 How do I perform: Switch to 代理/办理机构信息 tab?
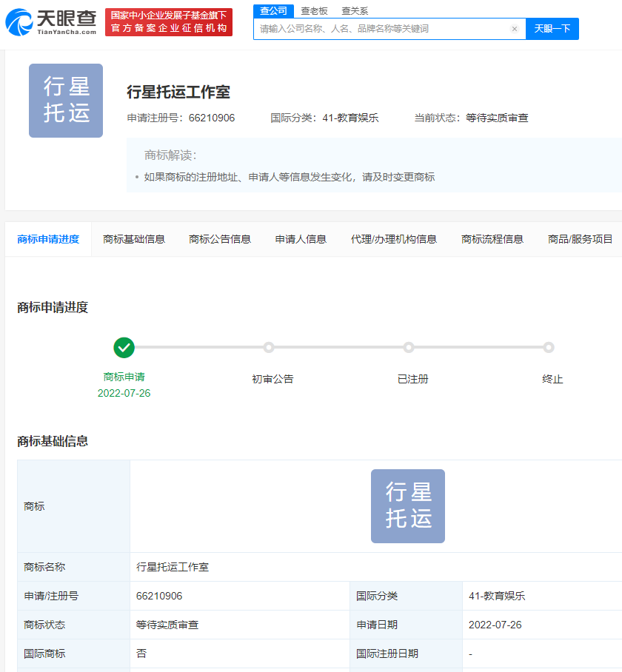[x=394, y=239]
